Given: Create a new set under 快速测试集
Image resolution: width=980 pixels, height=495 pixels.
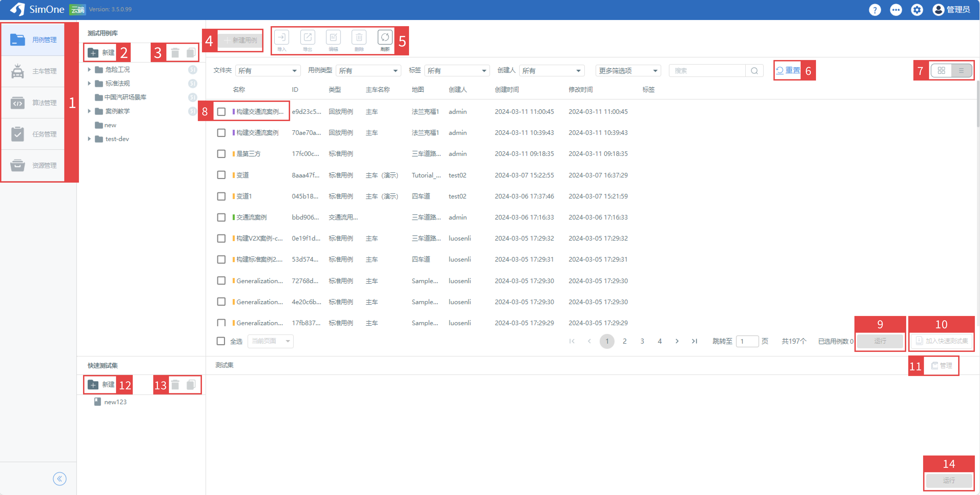Looking at the screenshot, I should point(101,384).
